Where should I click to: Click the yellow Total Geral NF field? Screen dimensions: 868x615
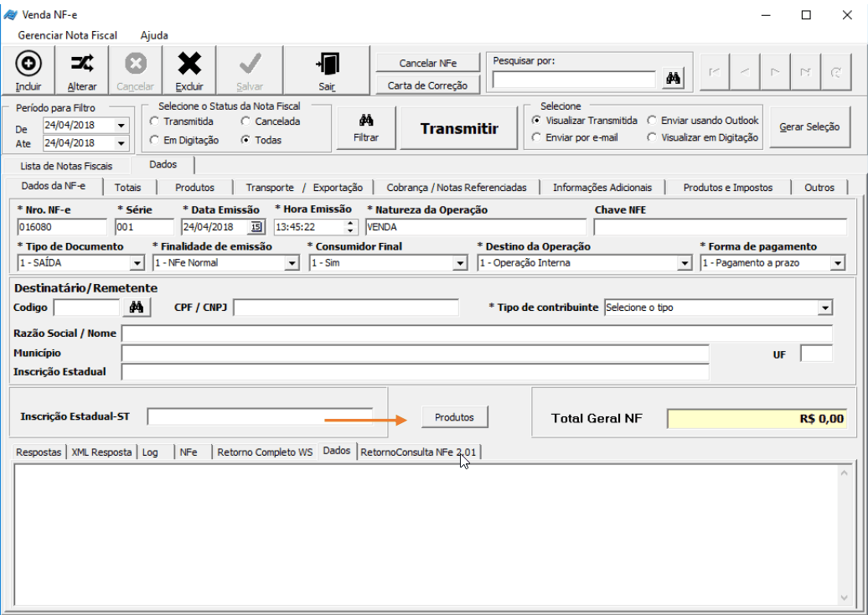pos(757,419)
